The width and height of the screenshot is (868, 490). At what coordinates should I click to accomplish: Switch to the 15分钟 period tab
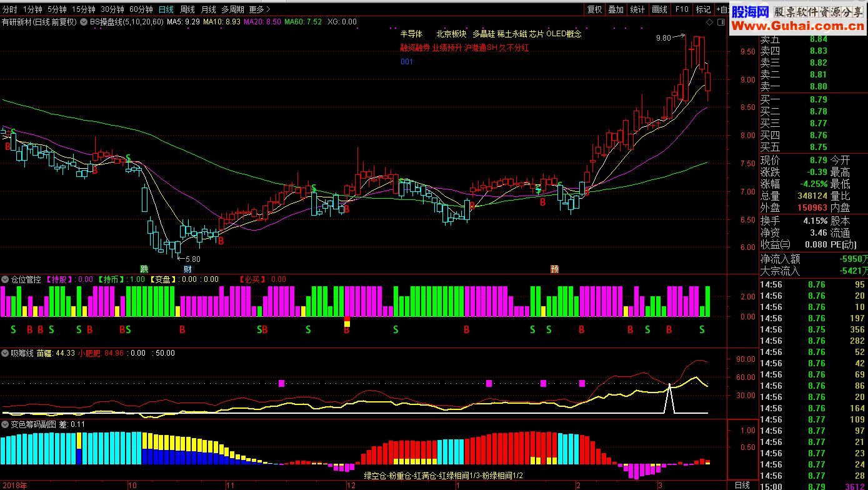[84, 9]
